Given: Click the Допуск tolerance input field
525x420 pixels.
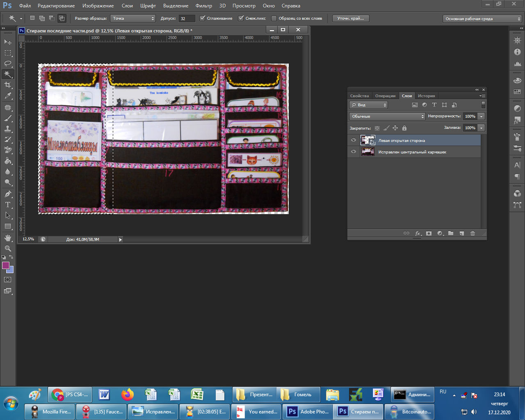Looking at the screenshot, I should (187, 18).
